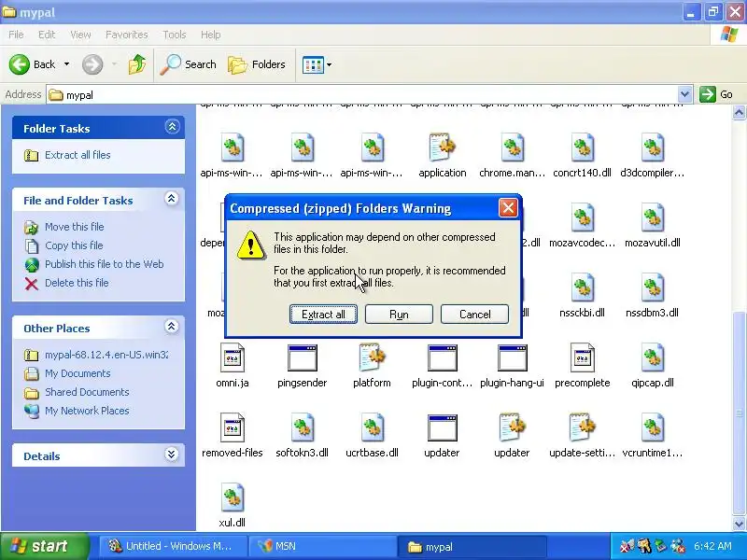
Task: Select the application file icon
Action: (442, 147)
